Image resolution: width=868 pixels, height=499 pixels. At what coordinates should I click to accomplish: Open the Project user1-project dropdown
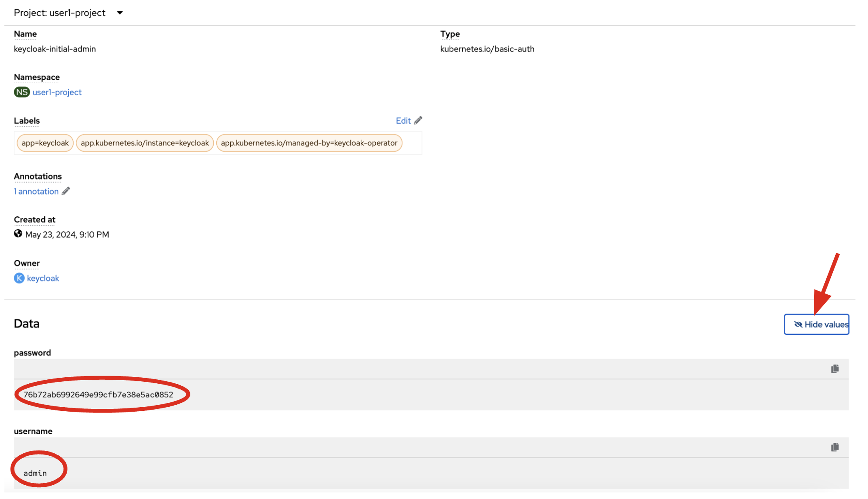click(x=60, y=13)
